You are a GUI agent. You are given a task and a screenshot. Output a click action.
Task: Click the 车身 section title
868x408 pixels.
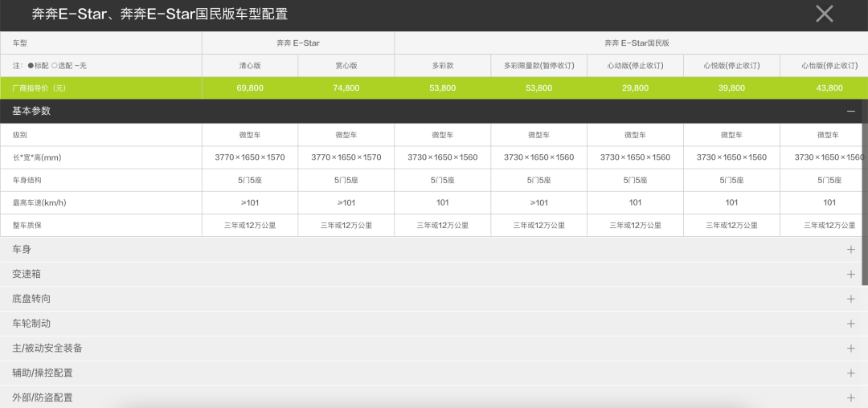coord(22,249)
